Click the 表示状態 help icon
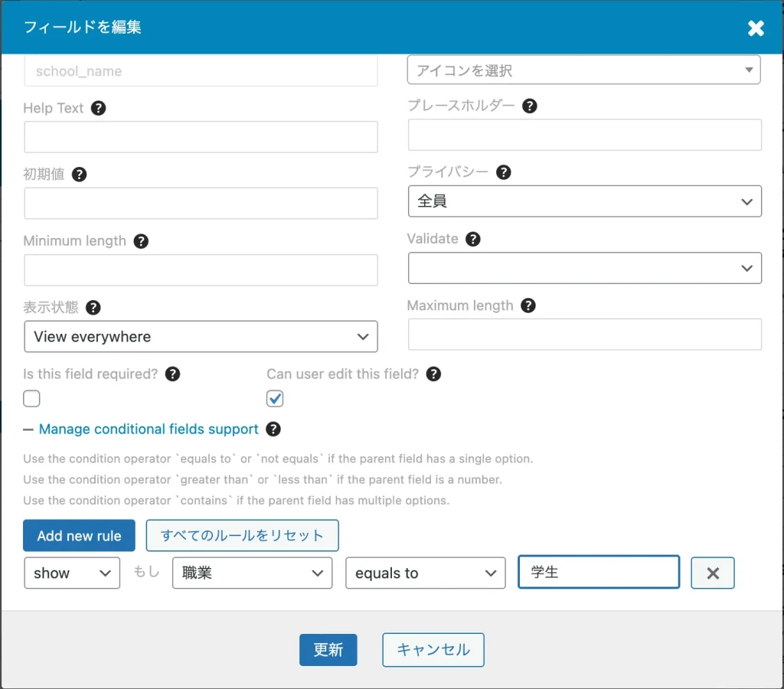 tap(93, 308)
